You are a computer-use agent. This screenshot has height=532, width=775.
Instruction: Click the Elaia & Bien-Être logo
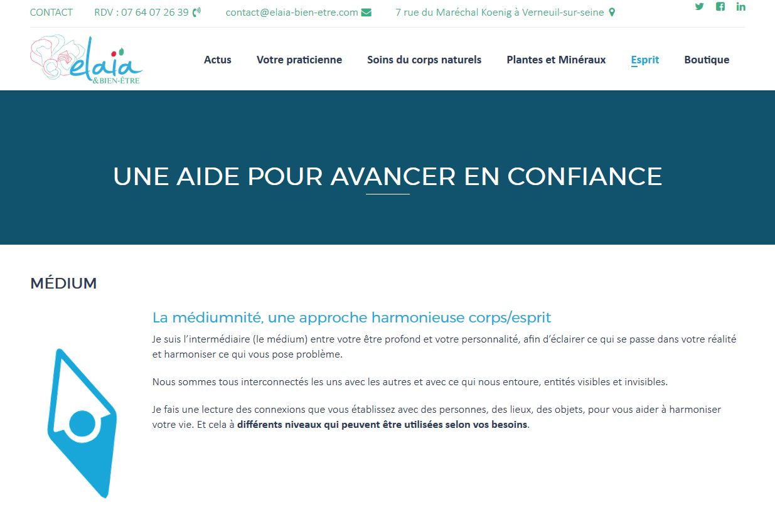pyautogui.click(x=87, y=60)
